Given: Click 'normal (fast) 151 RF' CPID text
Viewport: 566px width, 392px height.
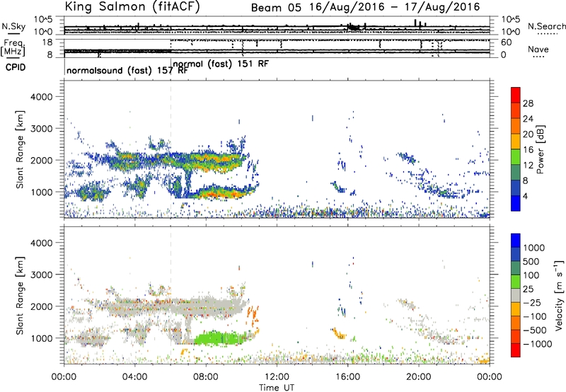Looking at the screenshot, I should pos(221,64).
